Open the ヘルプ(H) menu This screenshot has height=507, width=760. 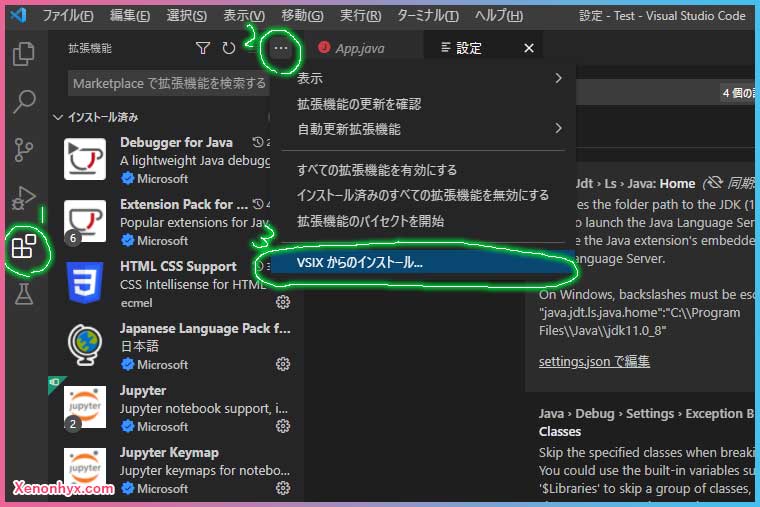[x=499, y=16]
